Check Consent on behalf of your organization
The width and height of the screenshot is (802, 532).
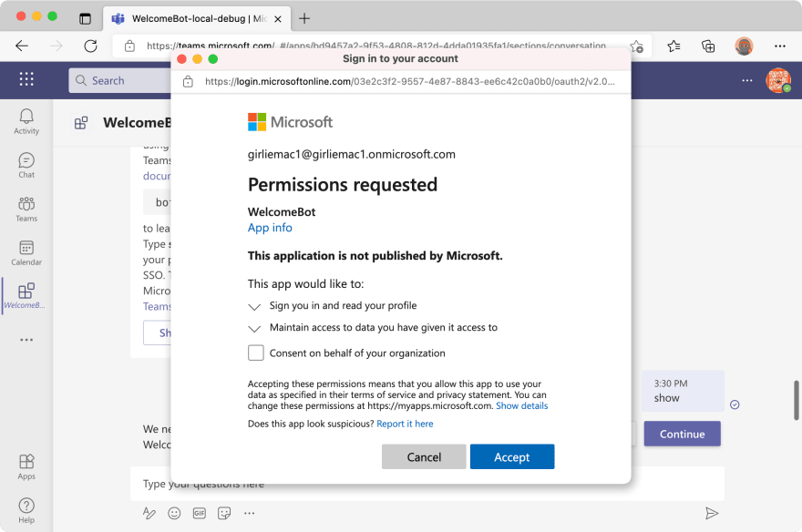[256, 353]
